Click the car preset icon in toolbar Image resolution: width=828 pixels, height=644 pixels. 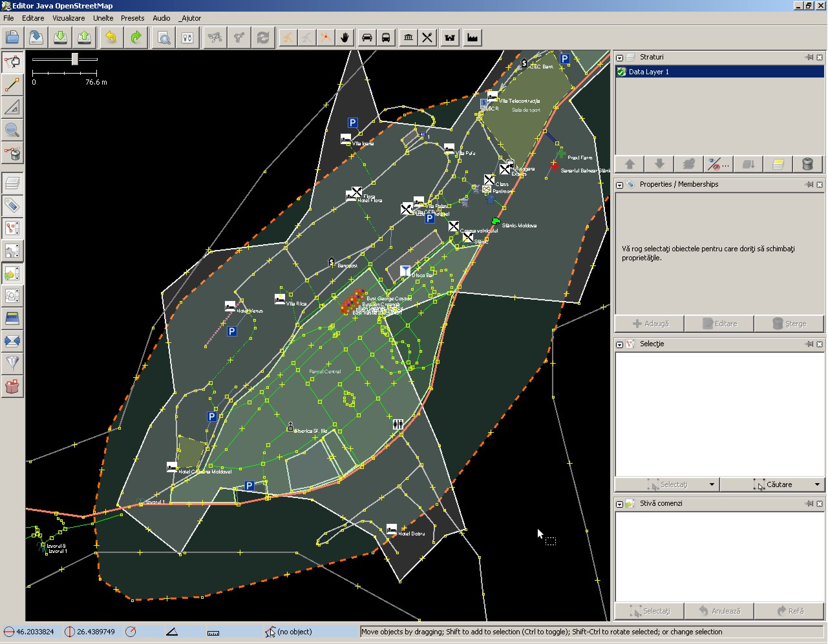366,37
